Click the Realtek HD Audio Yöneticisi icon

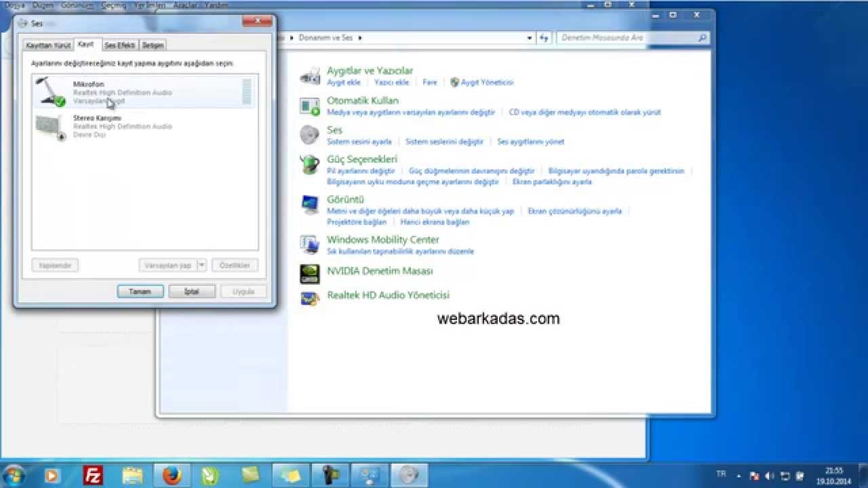(310, 298)
